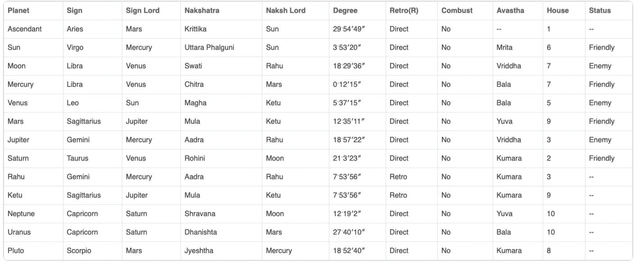This screenshot has width=644, height=264.
Task: Select Mars in the Planet column
Action: point(16,121)
